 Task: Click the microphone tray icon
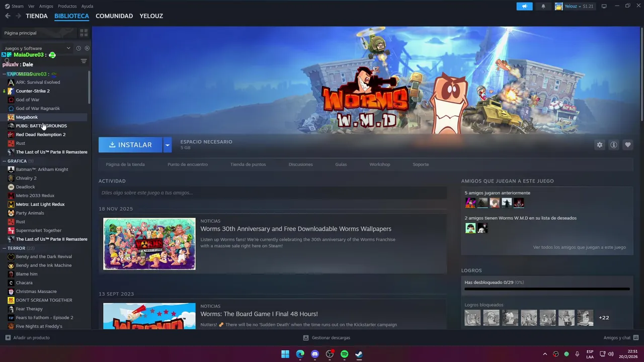coord(577,354)
